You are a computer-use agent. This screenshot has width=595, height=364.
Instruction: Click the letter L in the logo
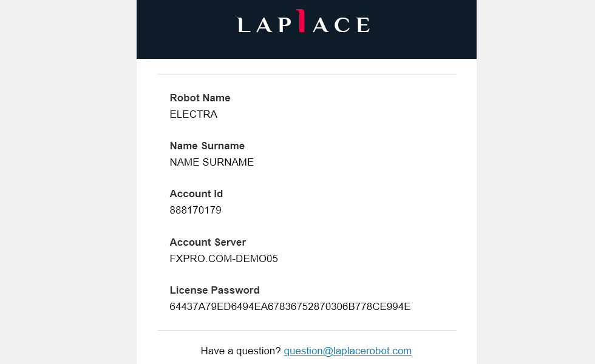point(244,25)
